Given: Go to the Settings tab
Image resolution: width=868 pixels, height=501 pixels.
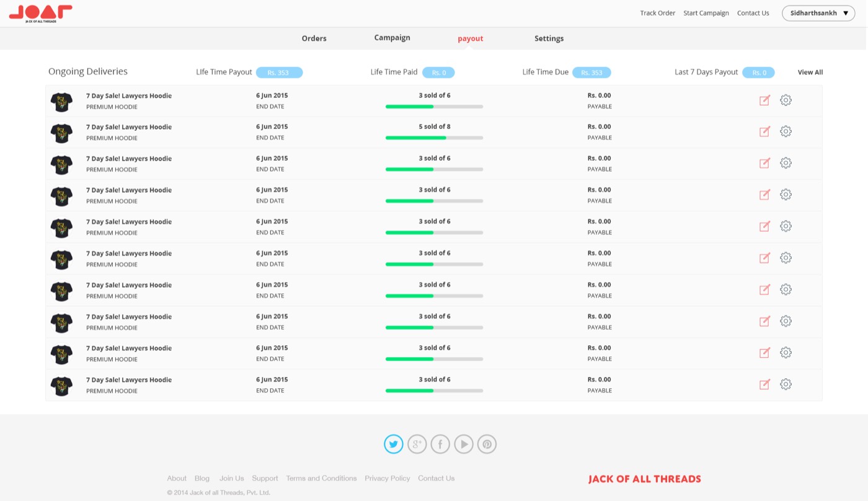Looking at the screenshot, I should click(549, 38).
